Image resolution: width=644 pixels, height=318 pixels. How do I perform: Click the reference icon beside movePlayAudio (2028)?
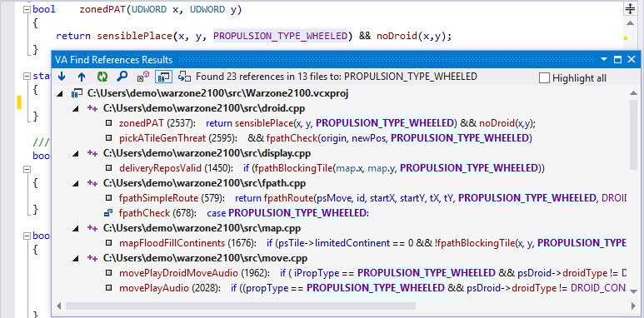click(x=109, y=288)
